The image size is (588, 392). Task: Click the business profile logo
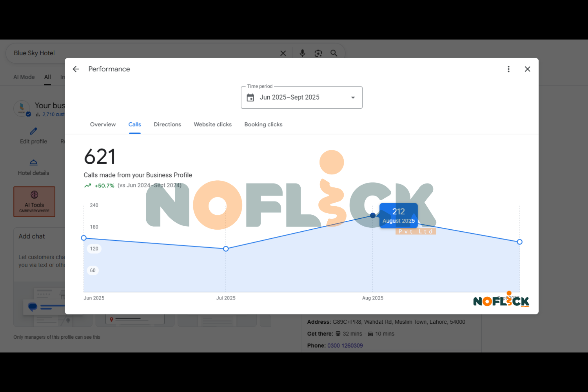[x=22, y=108]
